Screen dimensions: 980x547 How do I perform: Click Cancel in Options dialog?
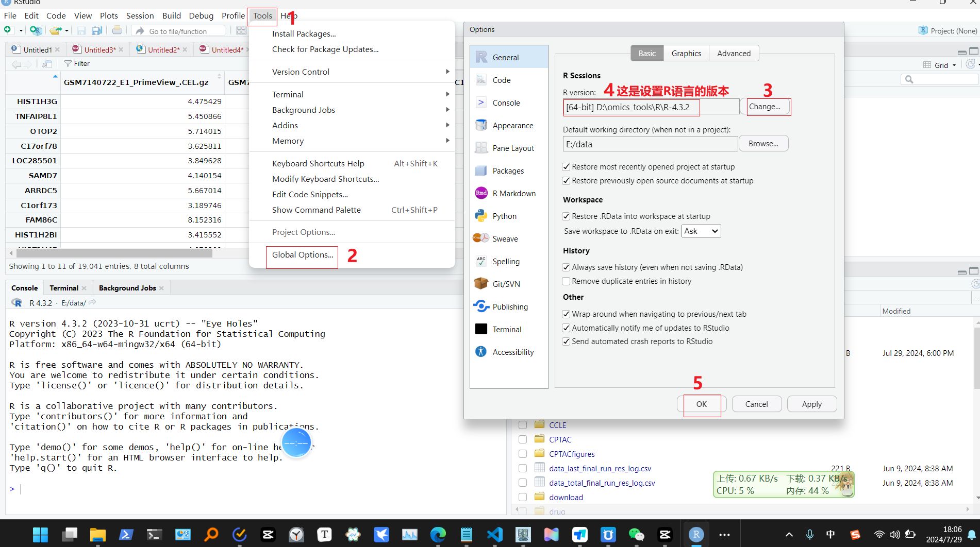coord(756,404)
